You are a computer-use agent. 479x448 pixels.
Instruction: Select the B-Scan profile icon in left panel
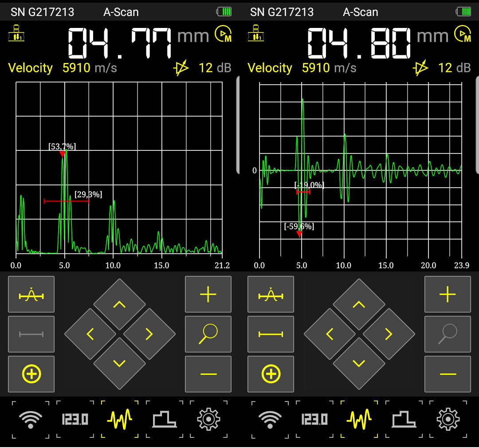[164, 419]
